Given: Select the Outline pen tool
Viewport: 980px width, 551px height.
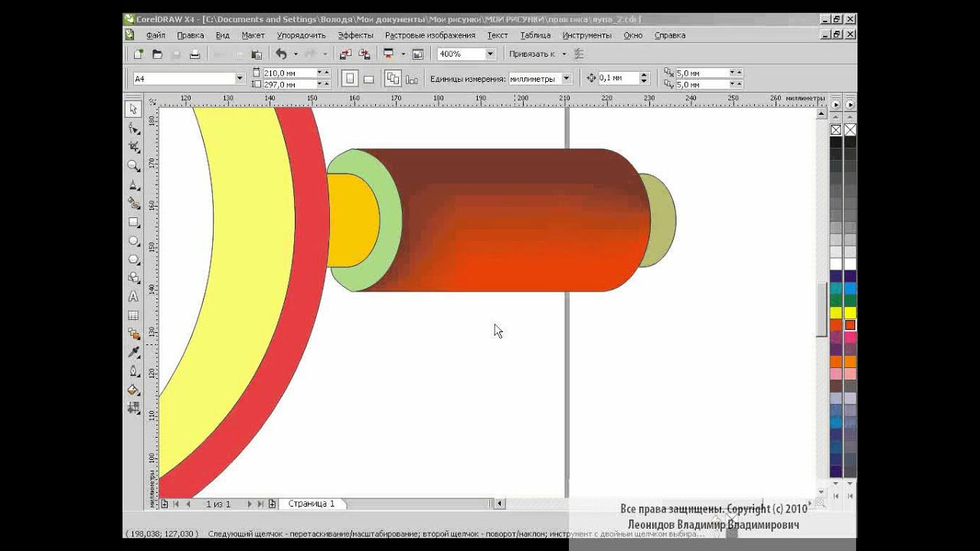Looking at the screenshot, I should pyautogui.click(x=133, y=371).
